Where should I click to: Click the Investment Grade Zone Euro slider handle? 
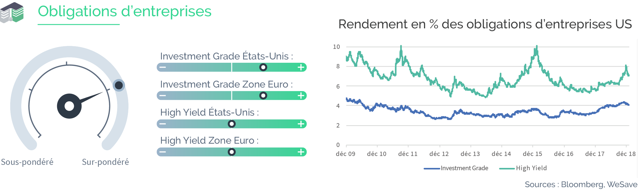[x=263, y=95]
